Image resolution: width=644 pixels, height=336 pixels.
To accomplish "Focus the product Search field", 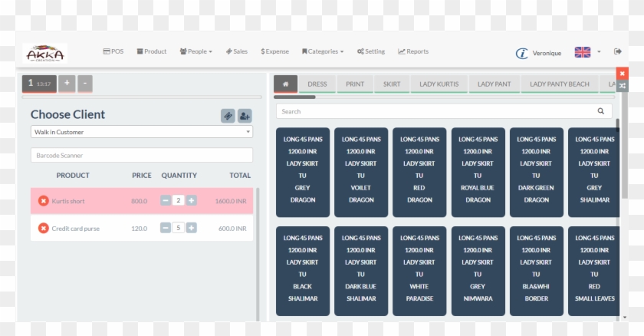I will tap(444, 111).
